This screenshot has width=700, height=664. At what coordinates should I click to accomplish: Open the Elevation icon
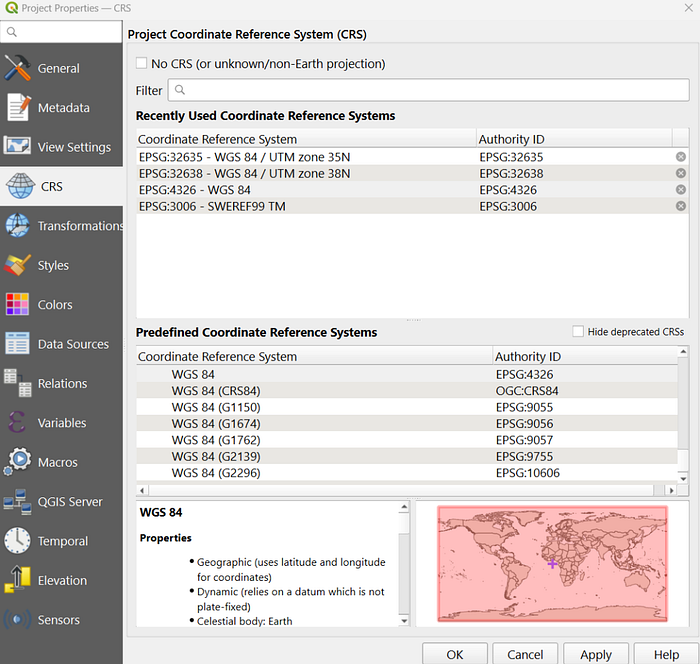click(x=17, y=579)
